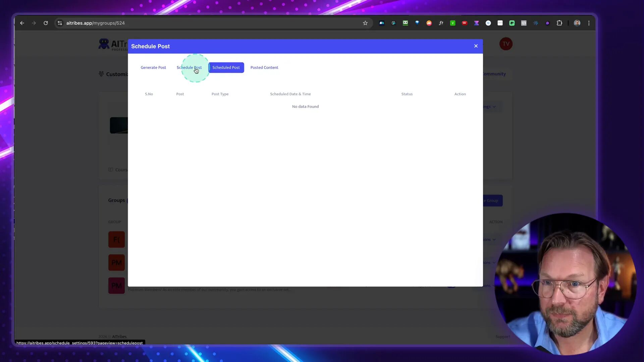
Task: Click the Posted Content tab
Action: coord(264,67)
